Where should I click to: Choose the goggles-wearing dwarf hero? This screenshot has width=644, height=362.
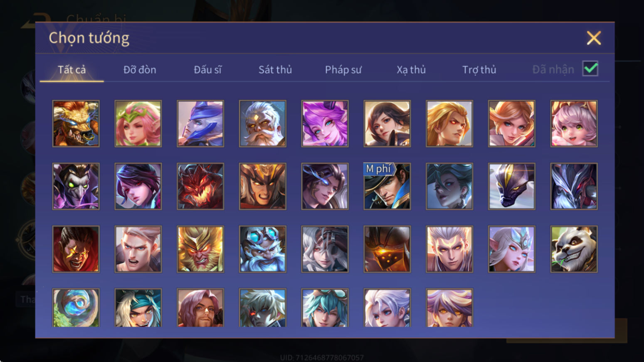[x=263, y=249]
